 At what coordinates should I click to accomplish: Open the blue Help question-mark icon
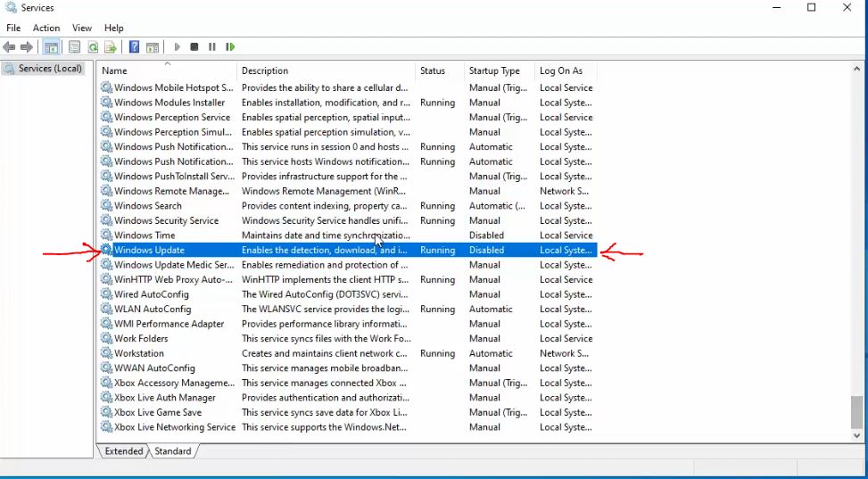pos(134,47)
